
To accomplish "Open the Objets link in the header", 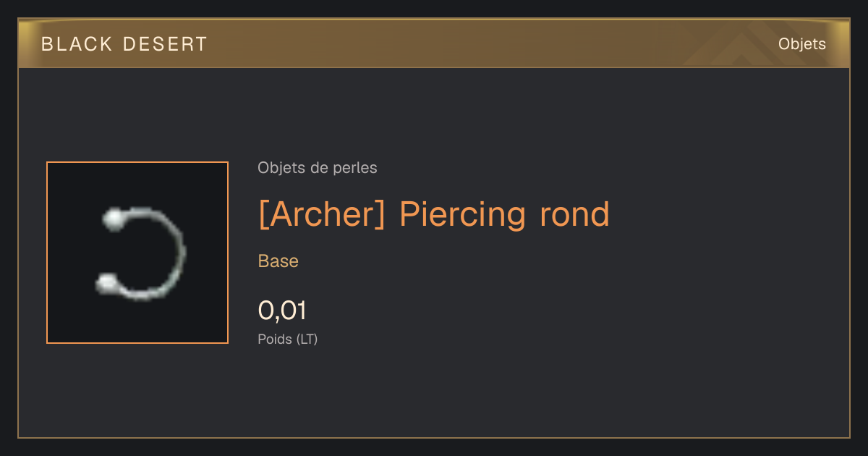I will point(801,44).
